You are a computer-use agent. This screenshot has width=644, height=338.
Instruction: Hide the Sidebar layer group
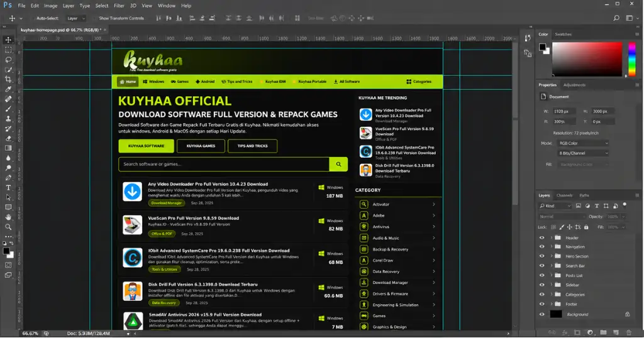[x=541, y=285]
